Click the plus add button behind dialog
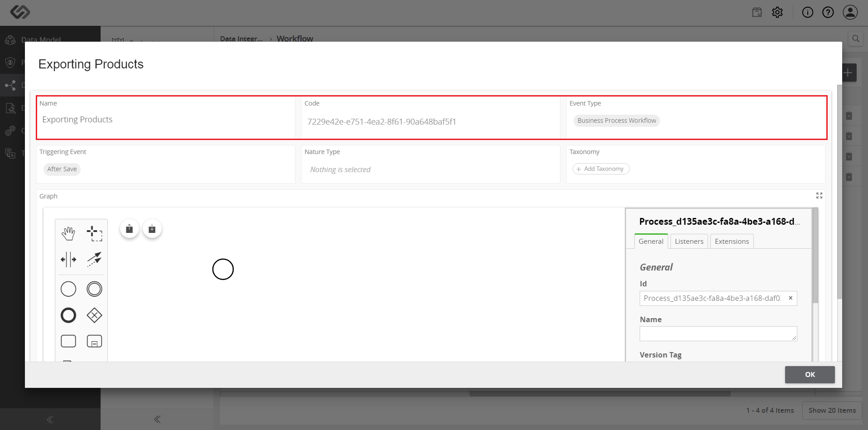This screenshot has width=868, height=430. click(x=849, y=72)
